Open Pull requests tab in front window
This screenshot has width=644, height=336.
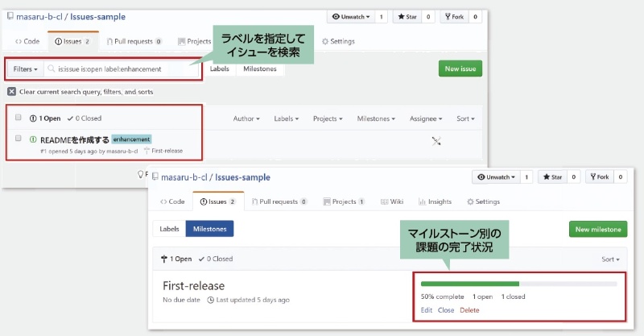pyautogui.click(x=279, y=202)
